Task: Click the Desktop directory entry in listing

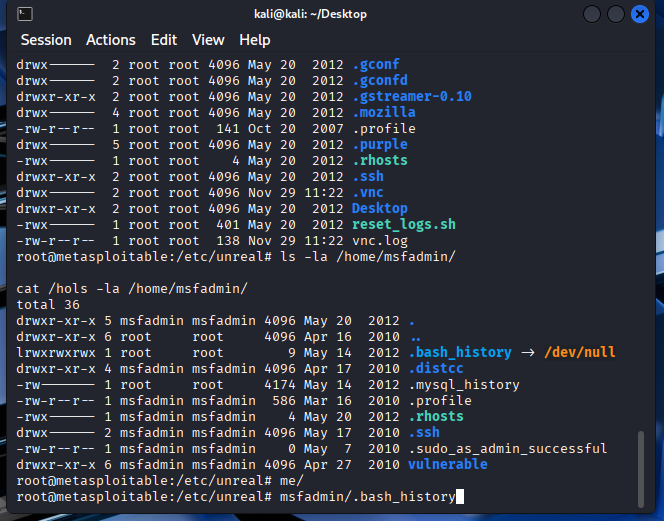Action: tap(380, 209)
